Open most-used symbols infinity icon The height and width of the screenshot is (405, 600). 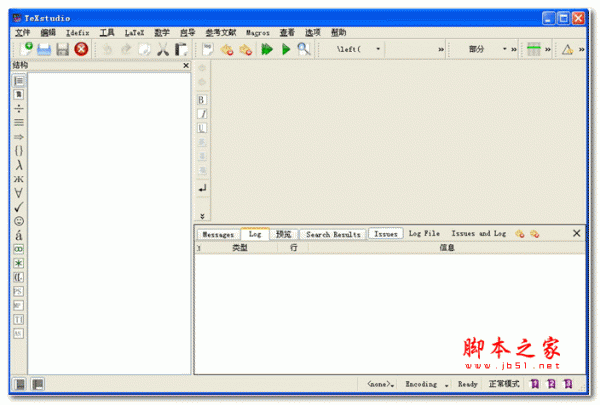[19, 249]
